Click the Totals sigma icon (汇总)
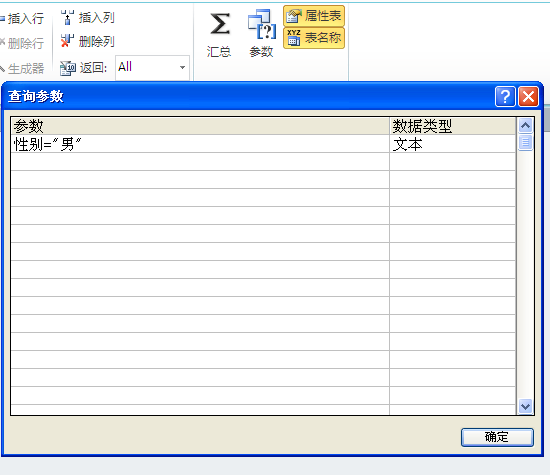 pos(220,24)
